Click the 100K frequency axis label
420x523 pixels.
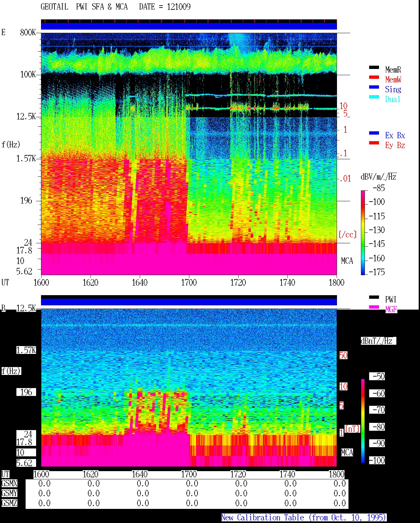[28, 74]
